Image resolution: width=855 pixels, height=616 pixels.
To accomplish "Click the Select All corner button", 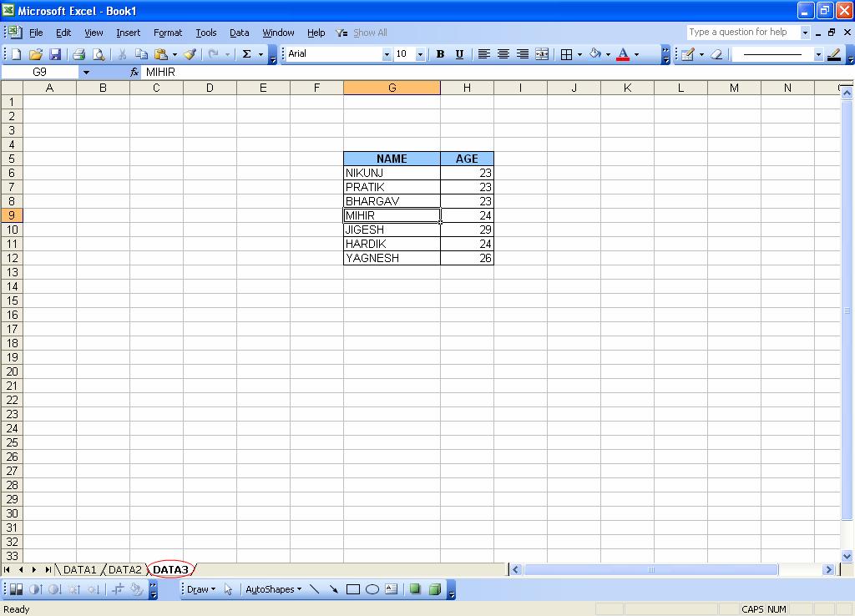I will pos(12,88).
